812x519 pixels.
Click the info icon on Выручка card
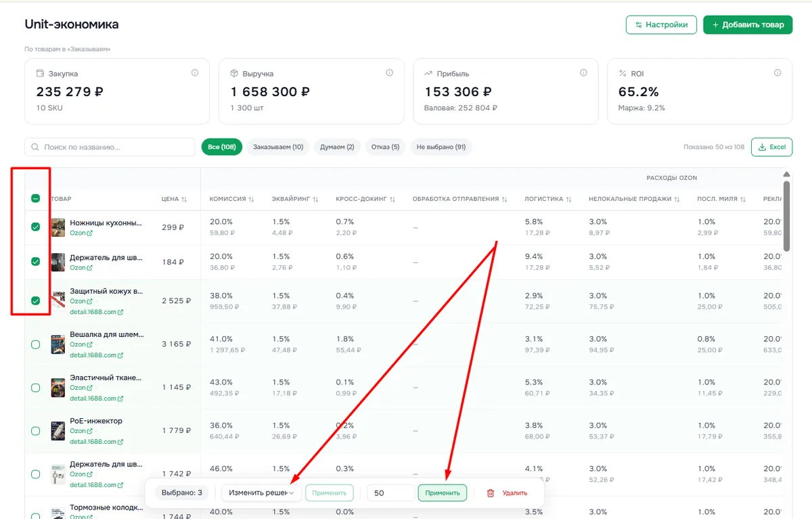point(389,72)
